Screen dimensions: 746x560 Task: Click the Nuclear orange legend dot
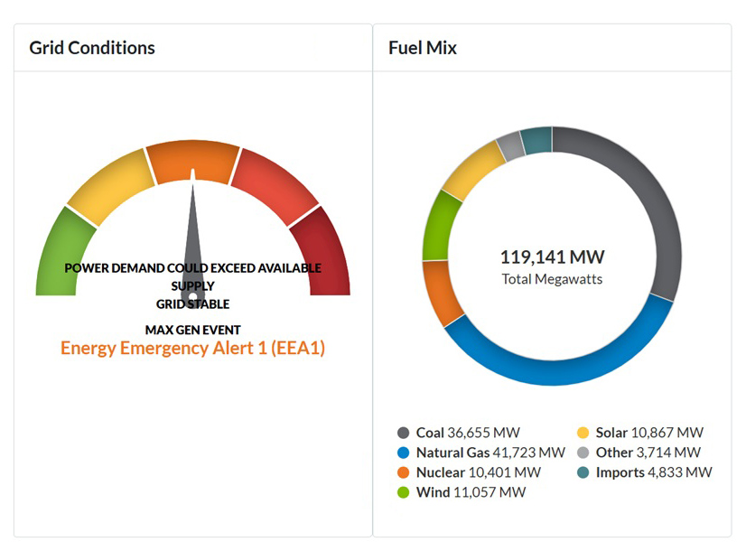point(403,473)
